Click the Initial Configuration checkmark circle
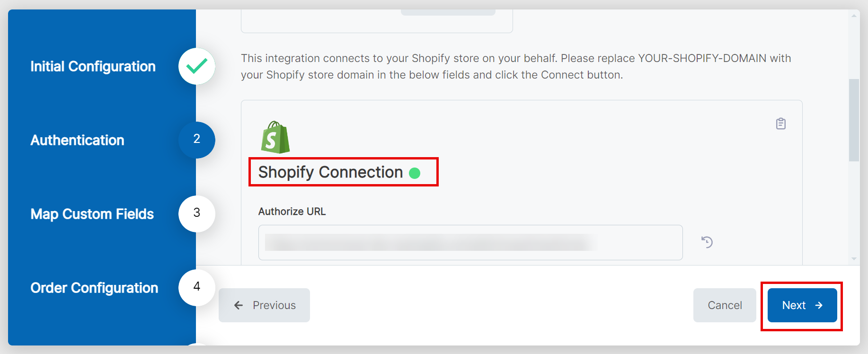The width and height of the screenshot is (868, 354). (x=197, y=66)
